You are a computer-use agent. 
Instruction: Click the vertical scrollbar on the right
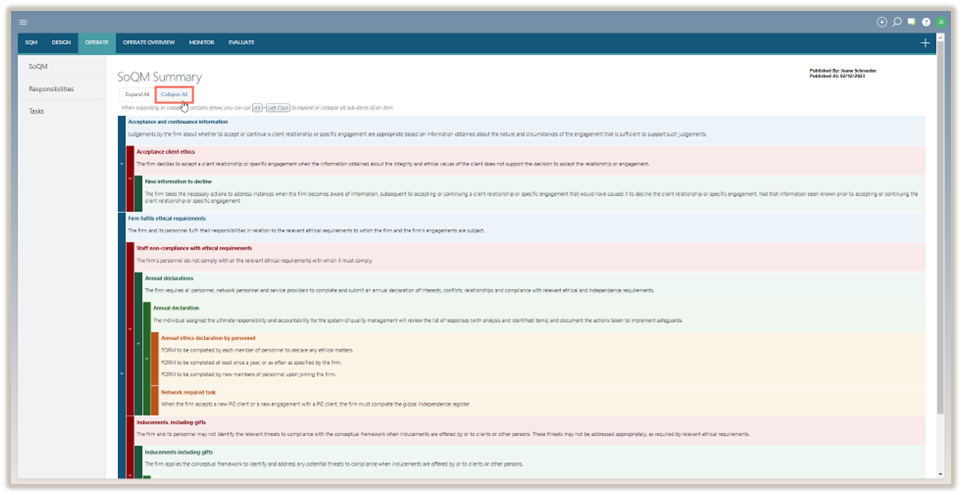tap(939, 250)
